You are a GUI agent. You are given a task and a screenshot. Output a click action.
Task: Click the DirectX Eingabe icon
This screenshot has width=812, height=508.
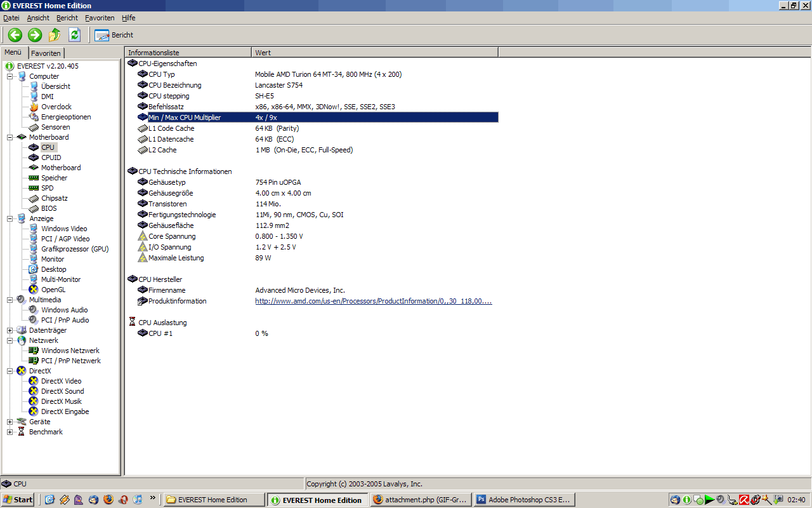pos(34,411)
